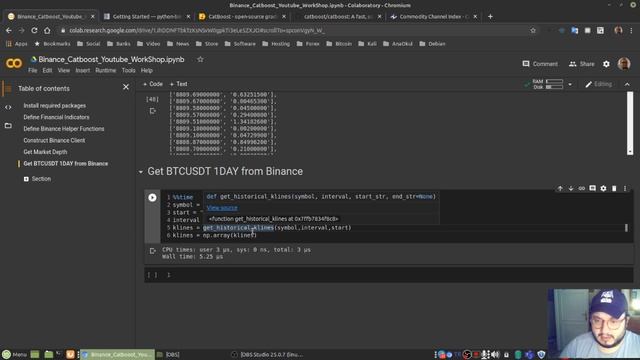Screen dimensions: 640x360
Task: Open the Tools menu
Action: 129,71
